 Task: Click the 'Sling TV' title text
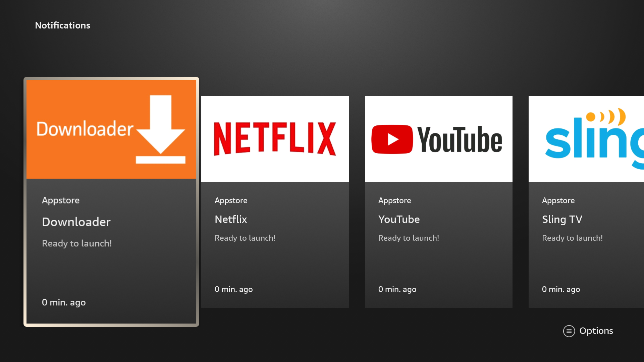[x=562, y=219]
